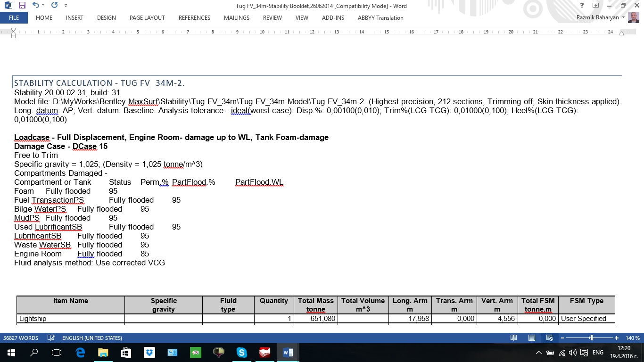The width and height of the screenshot is (644, 362).
Task: Click the 36827 WORDS word count
Action: click(21, 338)
